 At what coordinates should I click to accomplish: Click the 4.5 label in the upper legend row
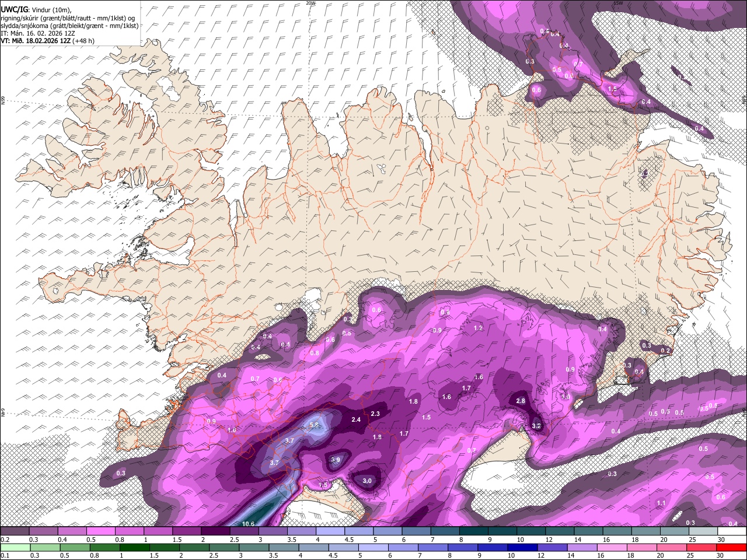point(349,540)
